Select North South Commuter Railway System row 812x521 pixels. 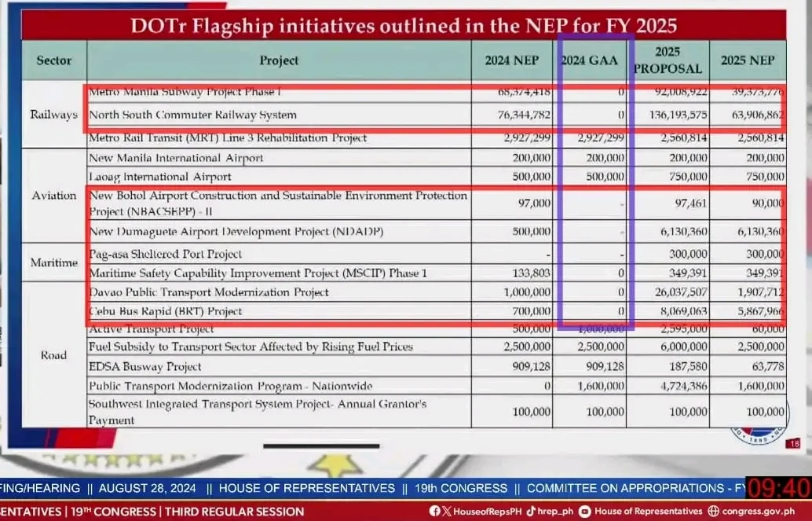coord(437,115)
